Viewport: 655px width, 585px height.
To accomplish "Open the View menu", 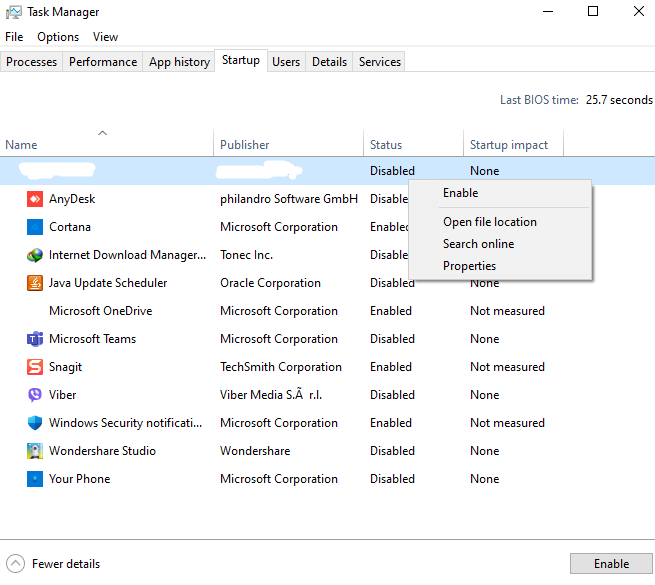I will pos(105,37).
